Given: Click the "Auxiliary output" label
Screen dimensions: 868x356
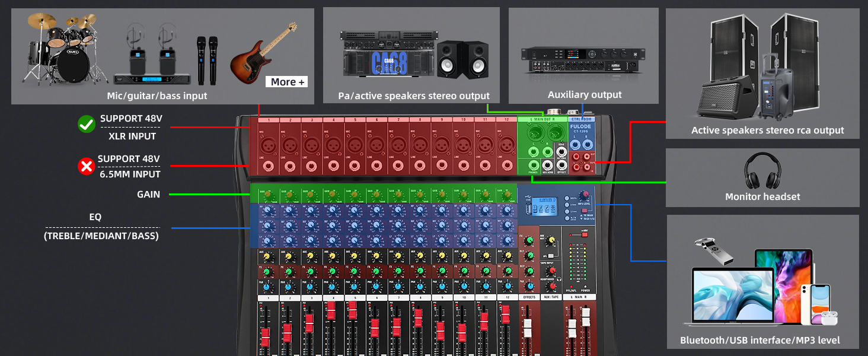Looking at the screenshot, I should (x=584, y=95).
